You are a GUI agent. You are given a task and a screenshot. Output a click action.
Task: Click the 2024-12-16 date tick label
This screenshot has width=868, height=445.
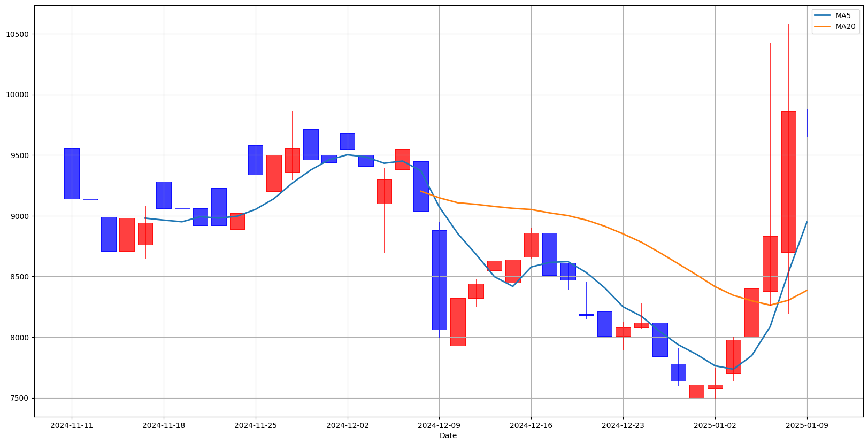coord(531,425)
